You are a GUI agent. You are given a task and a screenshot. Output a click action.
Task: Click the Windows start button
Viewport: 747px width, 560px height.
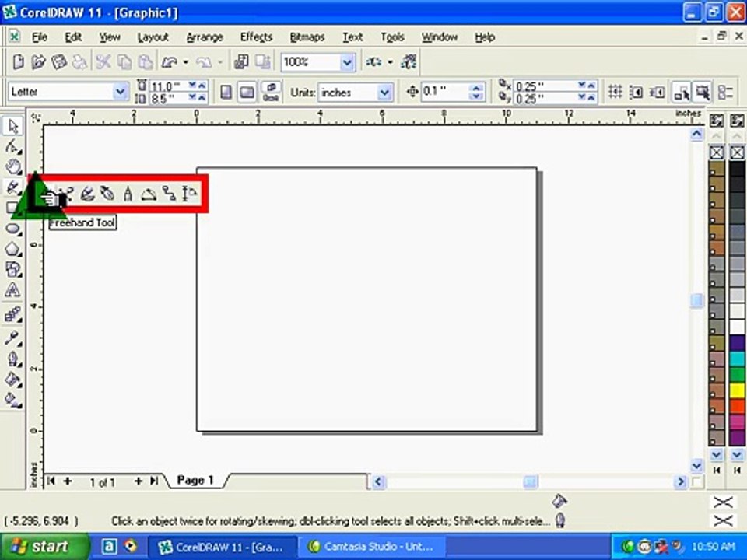pos(44,546)
